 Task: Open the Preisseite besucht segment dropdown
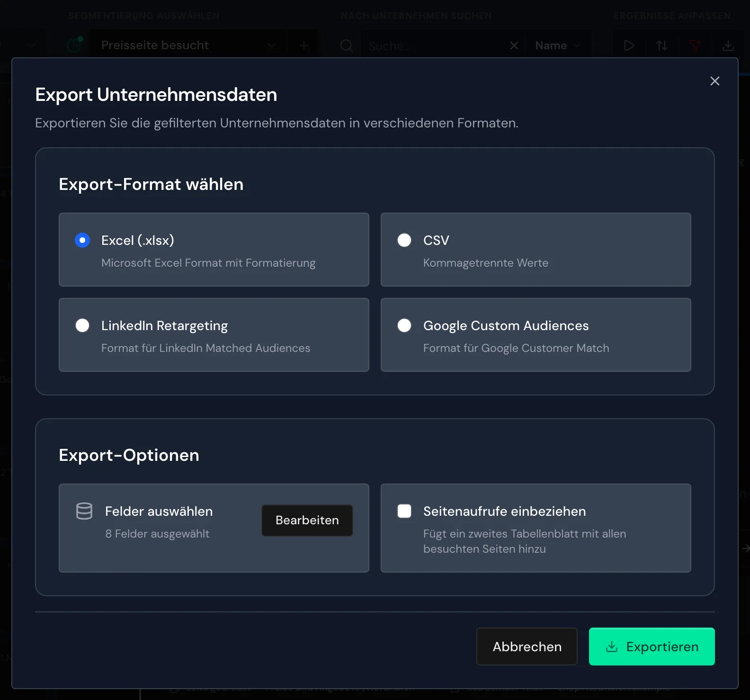[x=188, y=45]
